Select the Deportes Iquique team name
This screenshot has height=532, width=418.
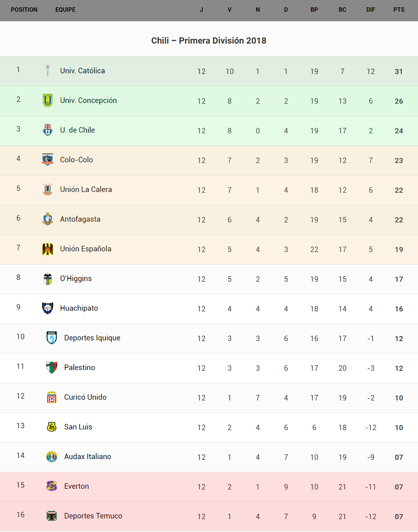pos(92,338)
